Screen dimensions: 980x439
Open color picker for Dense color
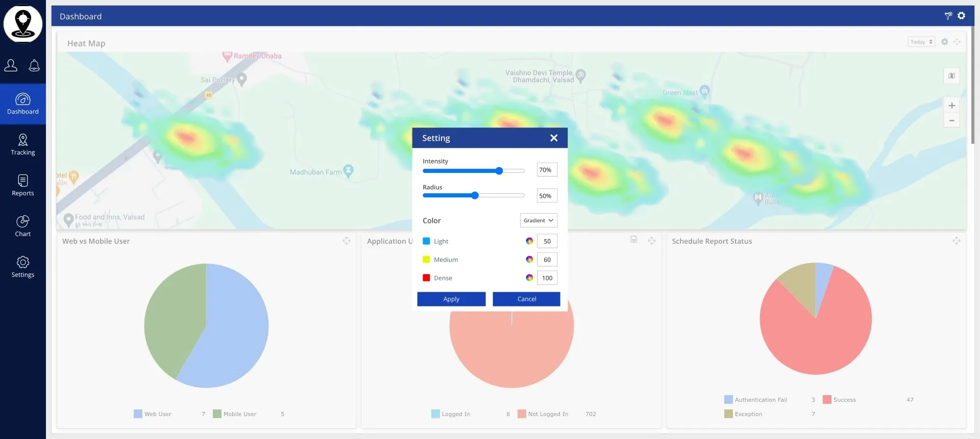529,278
